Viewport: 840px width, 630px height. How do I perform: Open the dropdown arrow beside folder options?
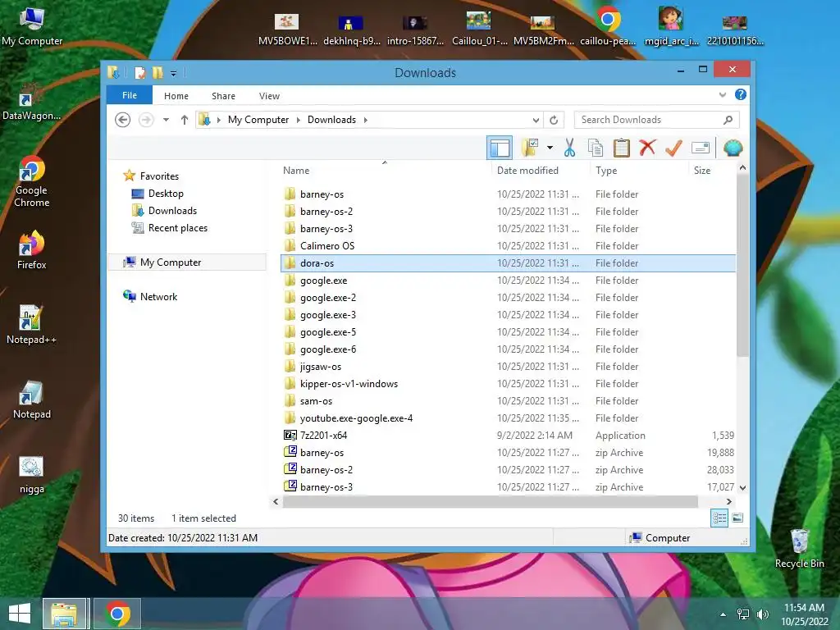(550, 148)
